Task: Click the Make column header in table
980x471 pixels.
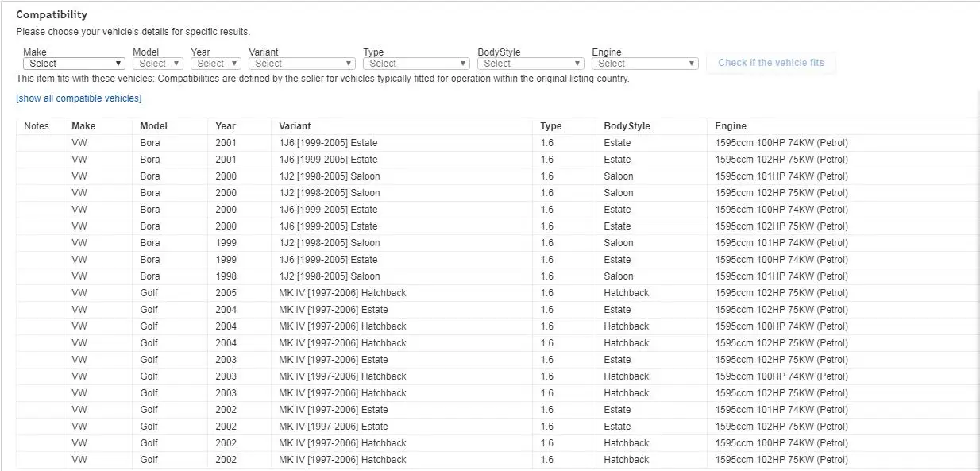Action: pyautogui.click(x=99, y=126)
